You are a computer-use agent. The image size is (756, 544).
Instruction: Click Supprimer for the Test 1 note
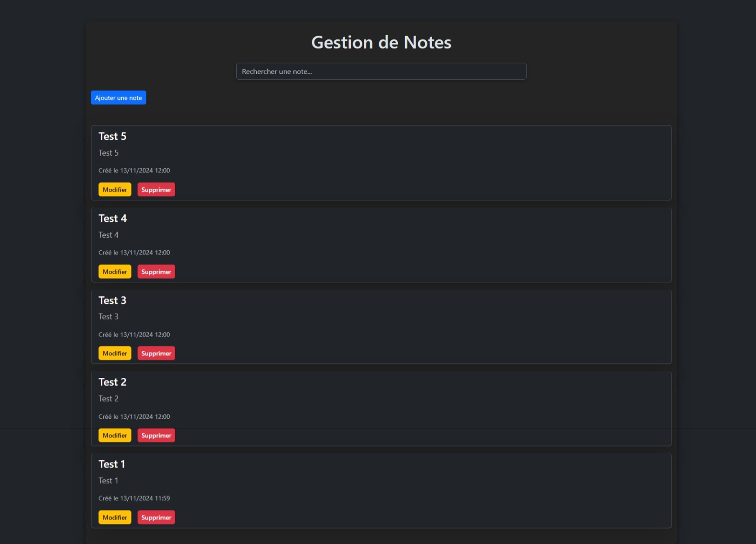click(156, 518)
